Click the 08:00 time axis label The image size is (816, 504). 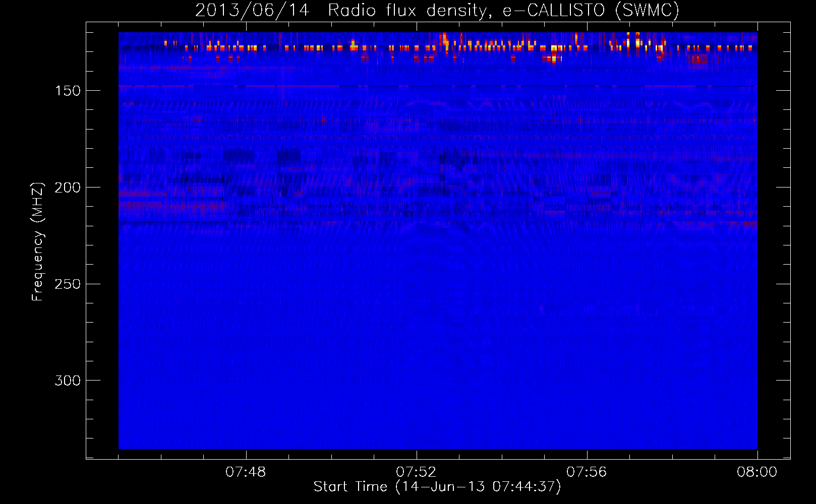757,472
